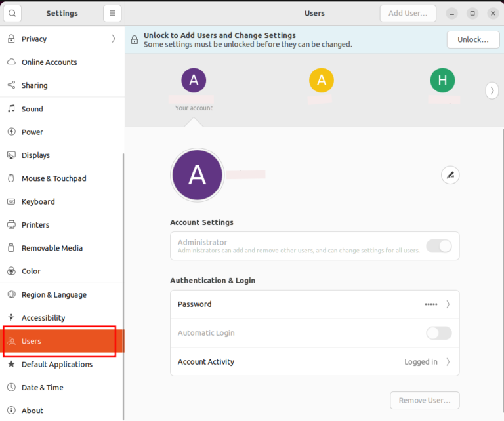504x421 pixels.
Task: Select the green H user avatar
Action: 442,81
